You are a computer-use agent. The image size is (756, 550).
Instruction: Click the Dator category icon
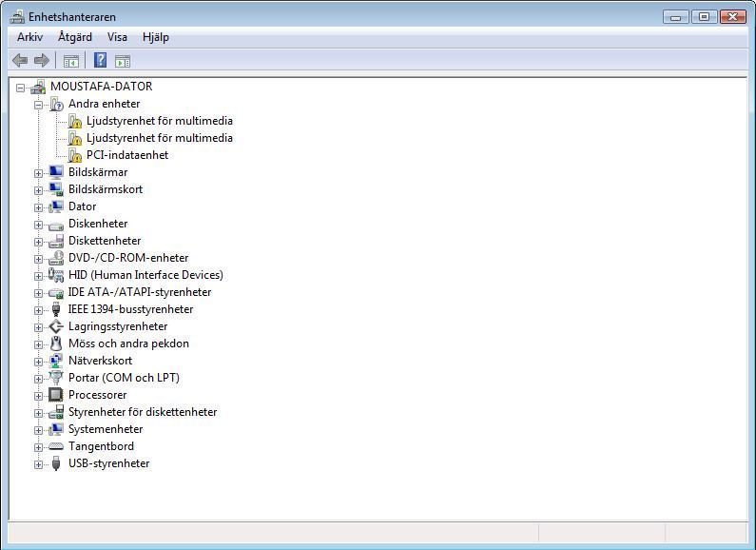(56, 206)
